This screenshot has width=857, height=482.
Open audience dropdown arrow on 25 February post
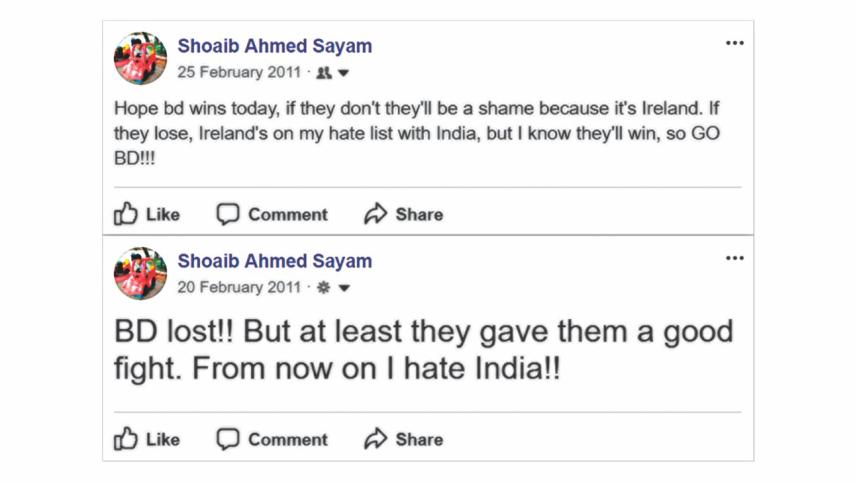(343, 73)
